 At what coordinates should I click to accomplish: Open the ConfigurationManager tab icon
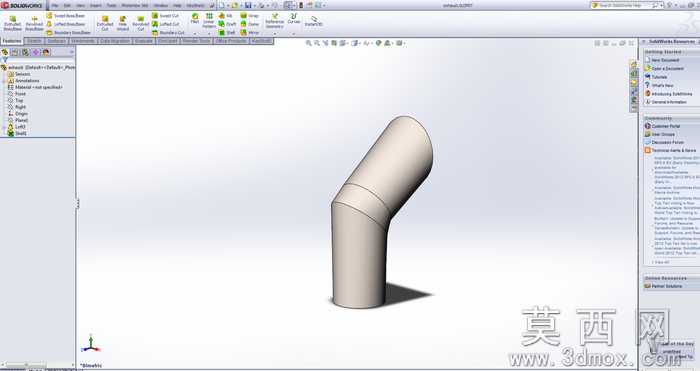(25, 52)
